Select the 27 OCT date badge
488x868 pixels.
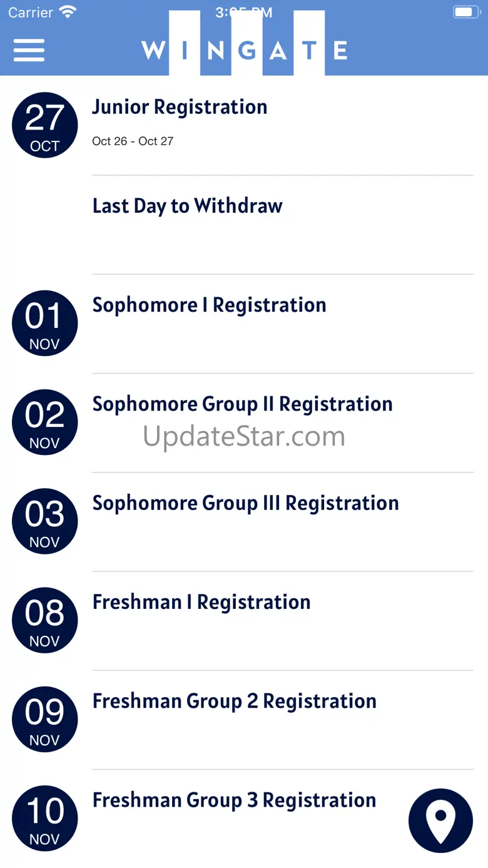pyautogui.click(x=44, y=125)
